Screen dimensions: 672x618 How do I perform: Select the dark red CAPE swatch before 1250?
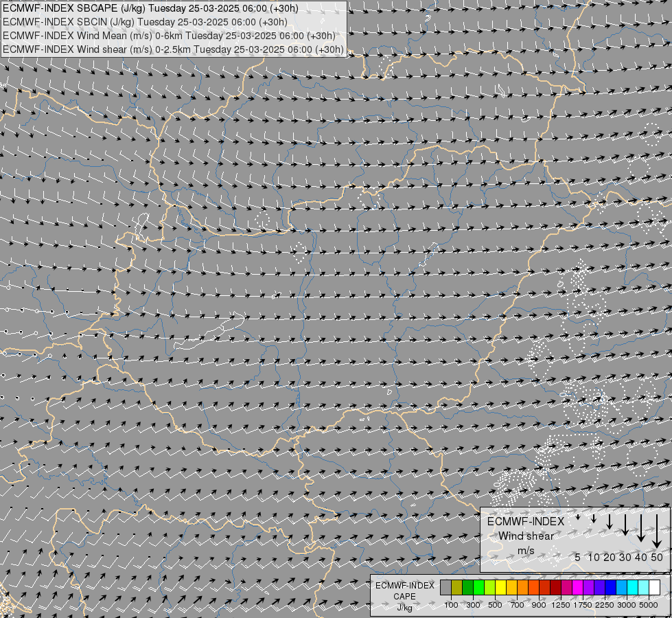click(556, 588)
